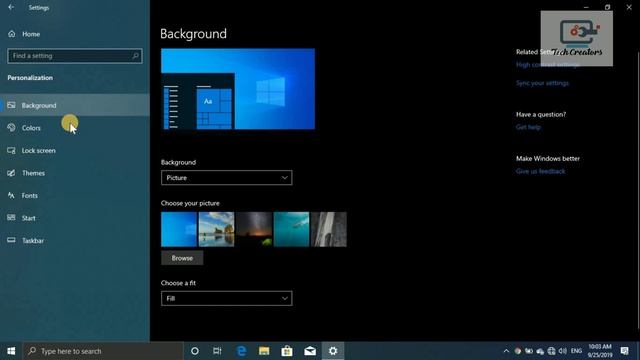Open File Explorer from taskbar
The width and height of the screenshot is (640, 360).
point(264,351)
